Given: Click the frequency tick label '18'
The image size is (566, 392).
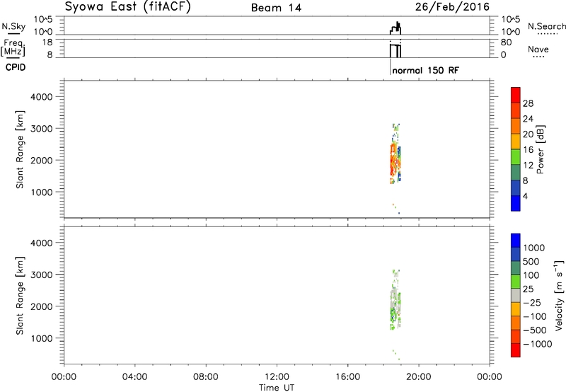Looking at the screenshot, I should click(x=47, y=42).
